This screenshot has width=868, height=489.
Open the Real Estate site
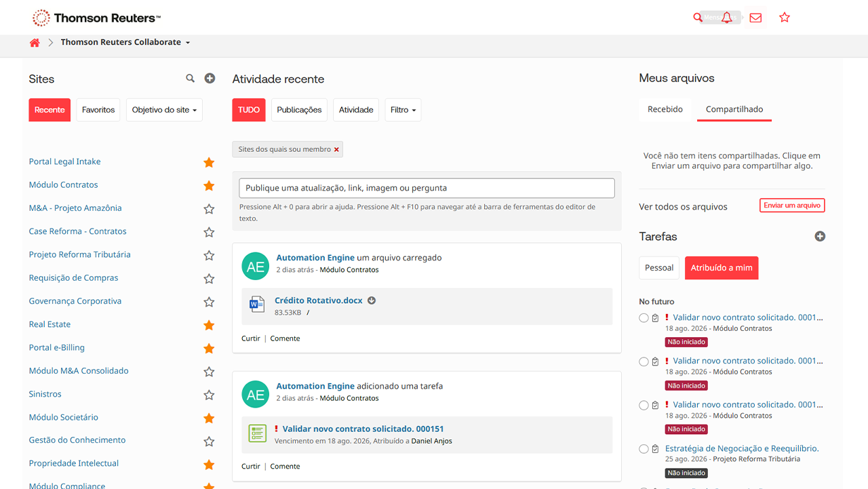point(50,324)
